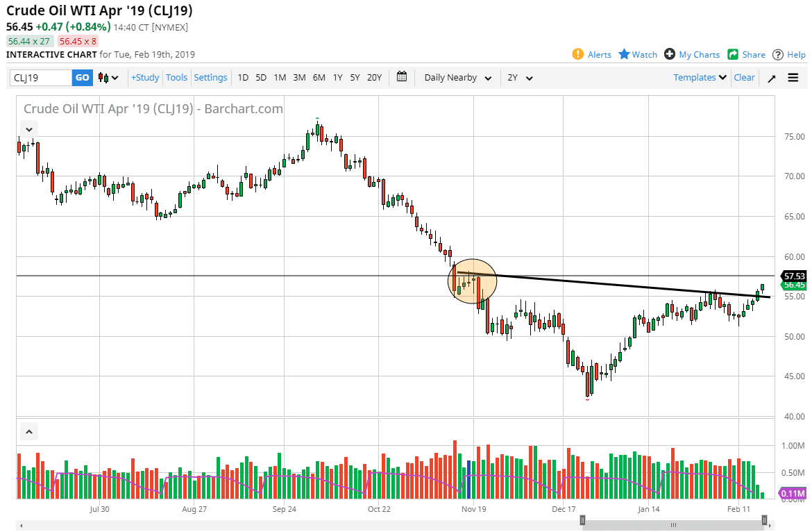Open My Charts via the plus icon
The height and width of the screenshot is (532, 812).
(x=670, y=54)
